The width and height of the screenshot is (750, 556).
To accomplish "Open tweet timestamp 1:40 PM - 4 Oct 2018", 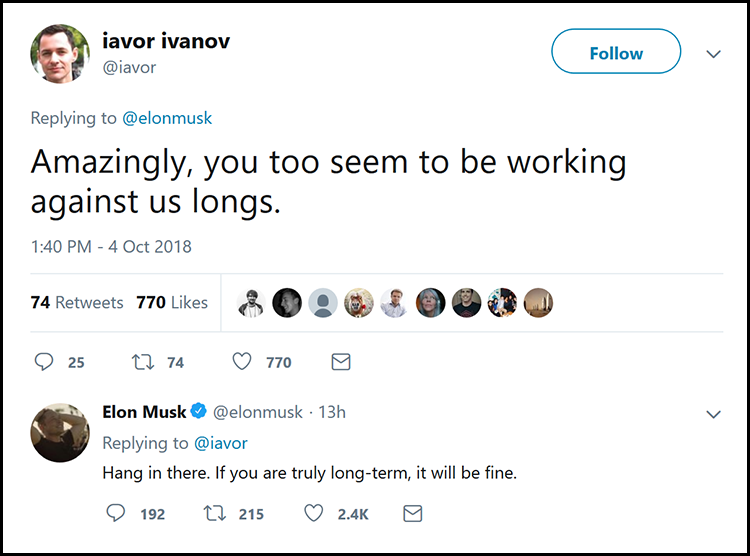I will pyautogui.click(x=111, y=246).
